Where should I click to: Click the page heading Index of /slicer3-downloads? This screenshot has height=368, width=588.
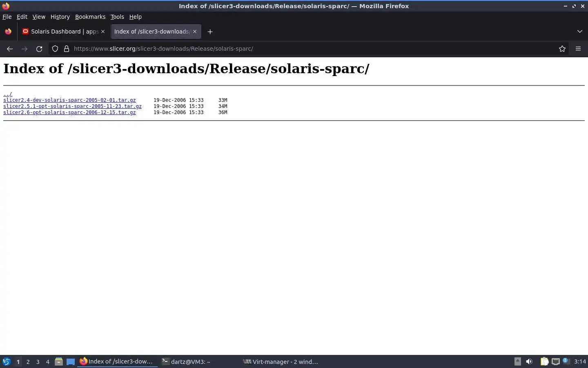pos(186,69)
